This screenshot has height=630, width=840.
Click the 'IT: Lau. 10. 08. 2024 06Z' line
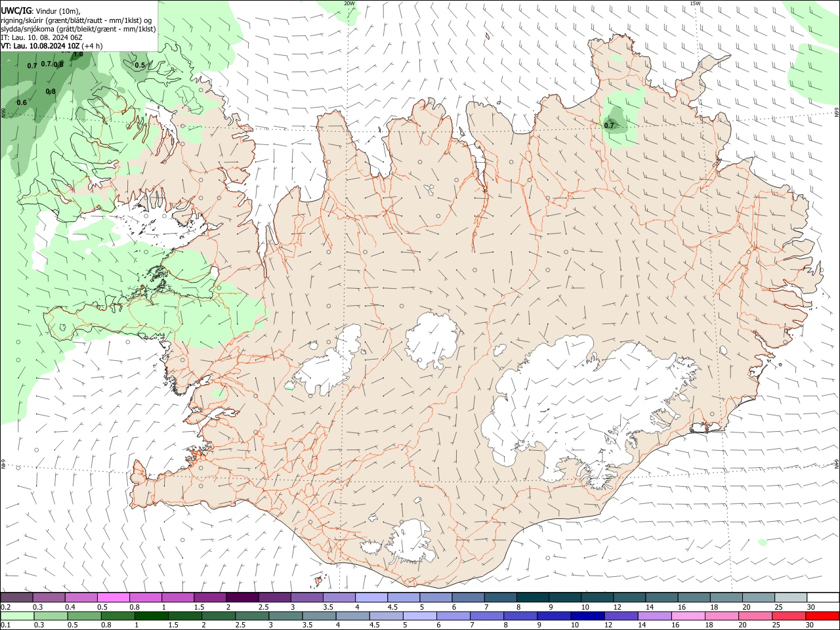41,37
